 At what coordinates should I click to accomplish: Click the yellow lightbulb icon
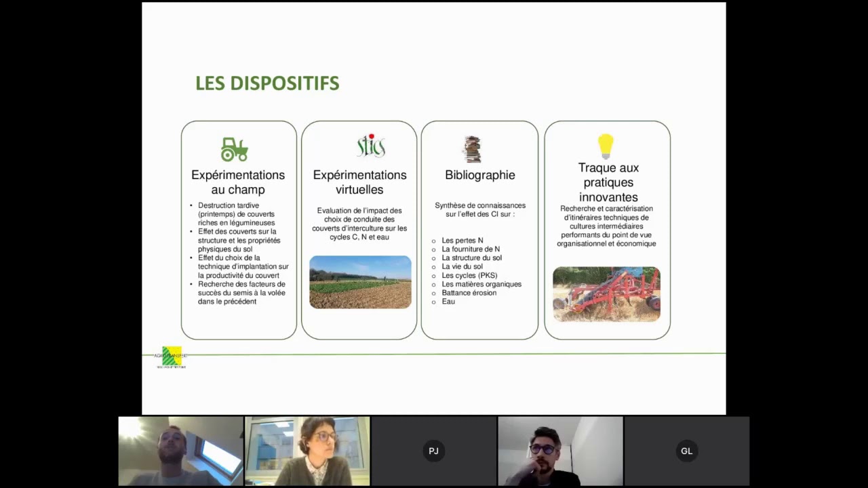pos(606,146)
